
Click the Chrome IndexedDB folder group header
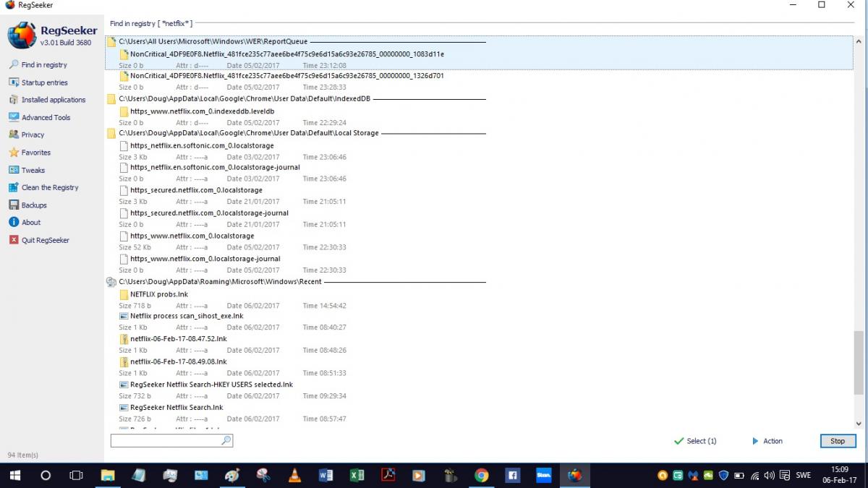pos(244,98)
